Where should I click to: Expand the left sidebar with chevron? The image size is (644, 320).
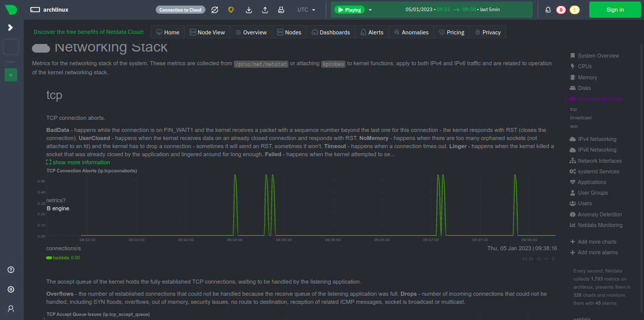coord(11,27)
